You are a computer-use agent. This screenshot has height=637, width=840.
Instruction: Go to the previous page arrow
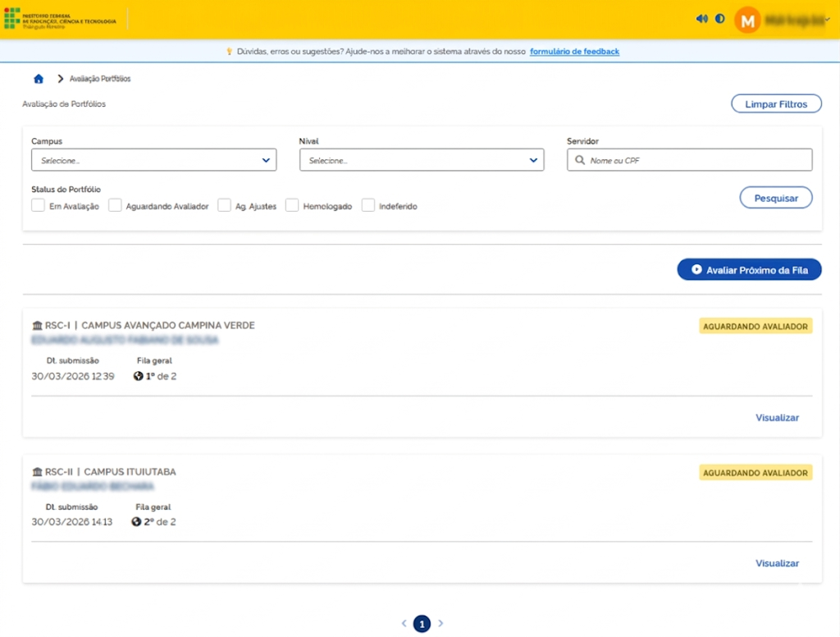tap(404, 624)
